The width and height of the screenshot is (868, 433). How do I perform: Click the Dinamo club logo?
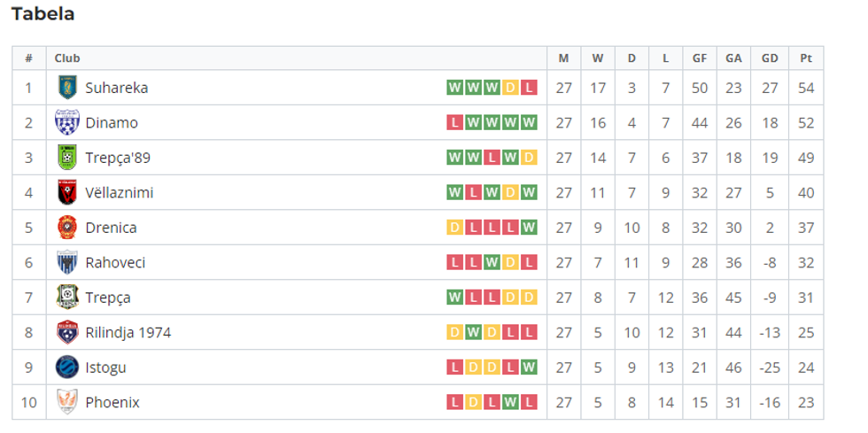pyautogui.click(x=67, y=122)
